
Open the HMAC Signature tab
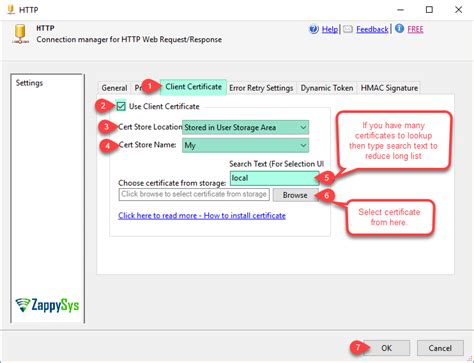(x=389, y=88)
